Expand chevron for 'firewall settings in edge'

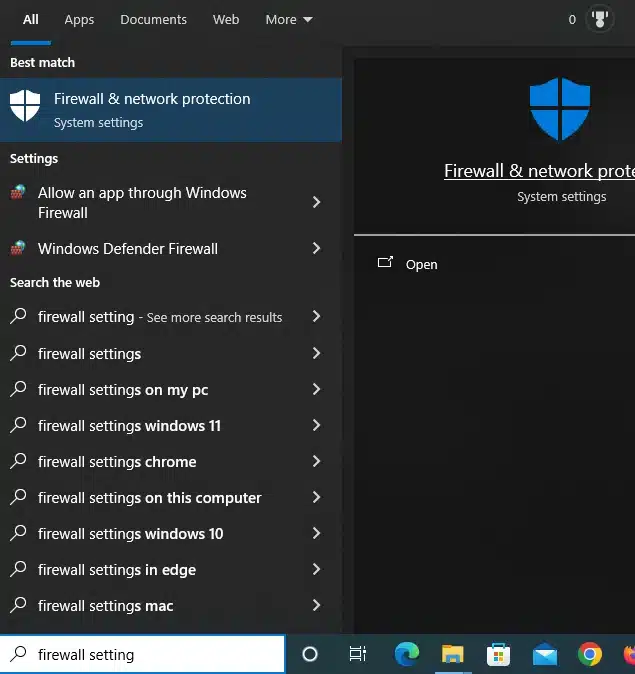(316, 570)
